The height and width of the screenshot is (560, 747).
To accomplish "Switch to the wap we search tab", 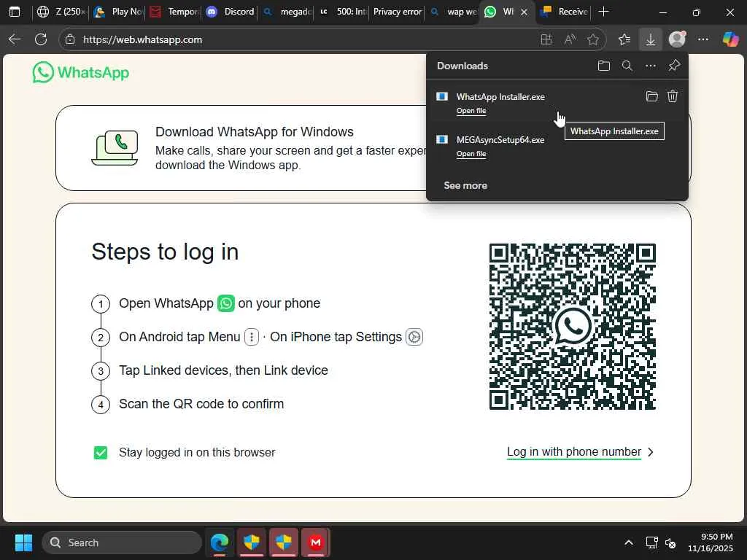I will click(454, 12).
